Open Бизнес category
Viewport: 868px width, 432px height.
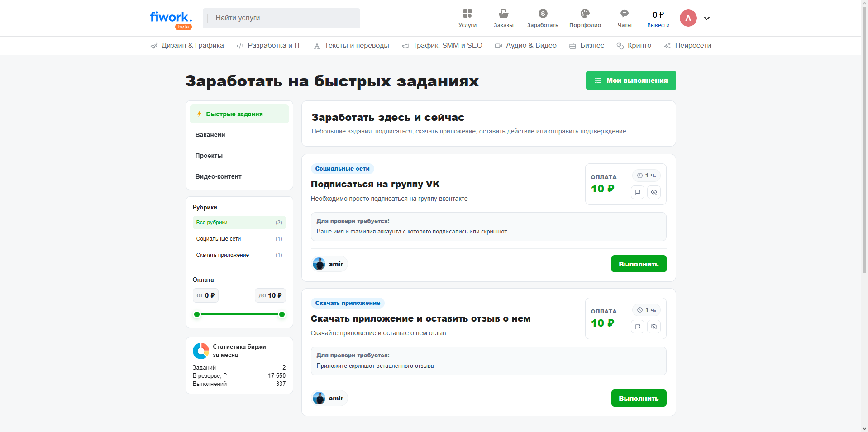click(x=587, y=46)
